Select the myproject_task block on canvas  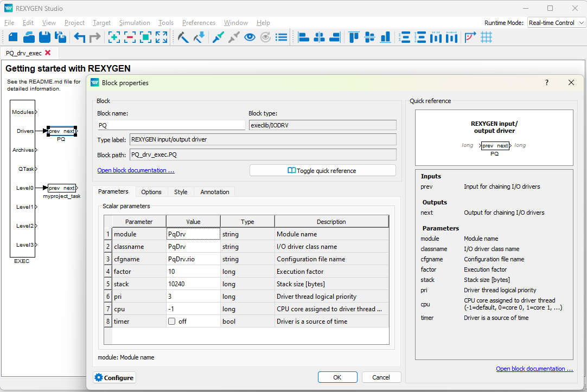[62, 188]
